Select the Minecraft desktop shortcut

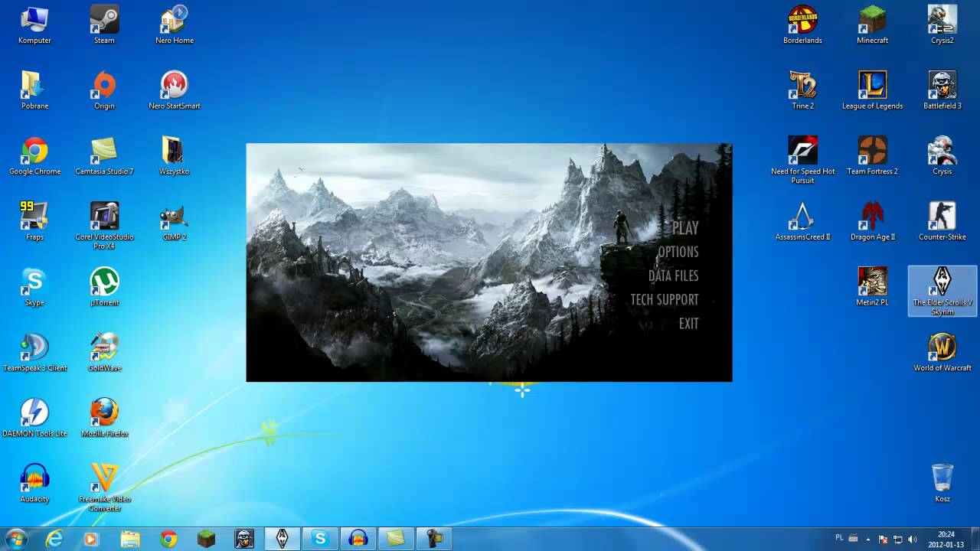pos(872,25)
